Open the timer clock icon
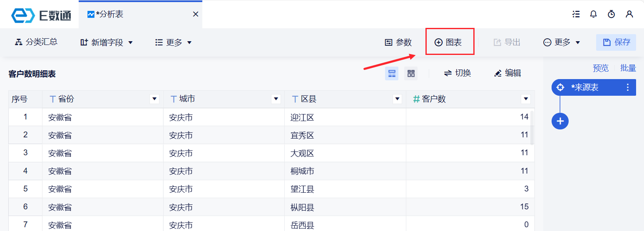644x231 pixels. pos(611,14)
